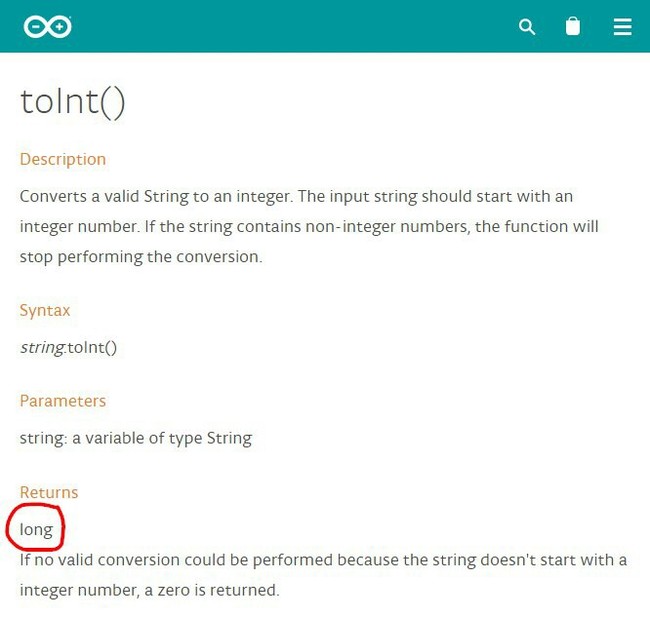Click the "a variable of type String" line
Image resolution: width=650 pixels, height=617 pixels.
(135, 438)
